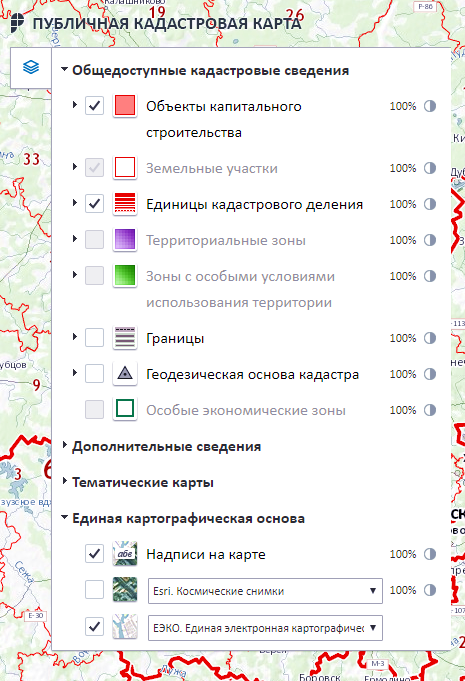
Task: Enable the Границы layer checkbox
Action: click(x=94, y=337)
